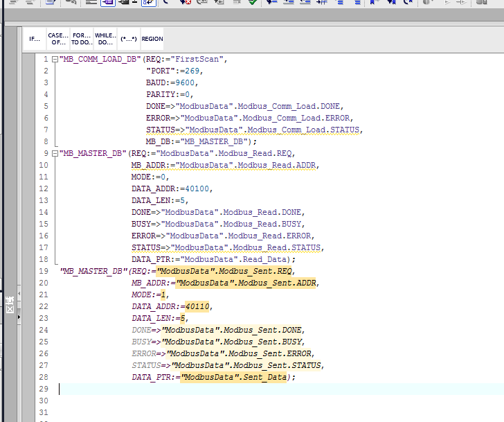
Task: Click the PORT value 269 on line 2
Action: (x=192, y=71)
